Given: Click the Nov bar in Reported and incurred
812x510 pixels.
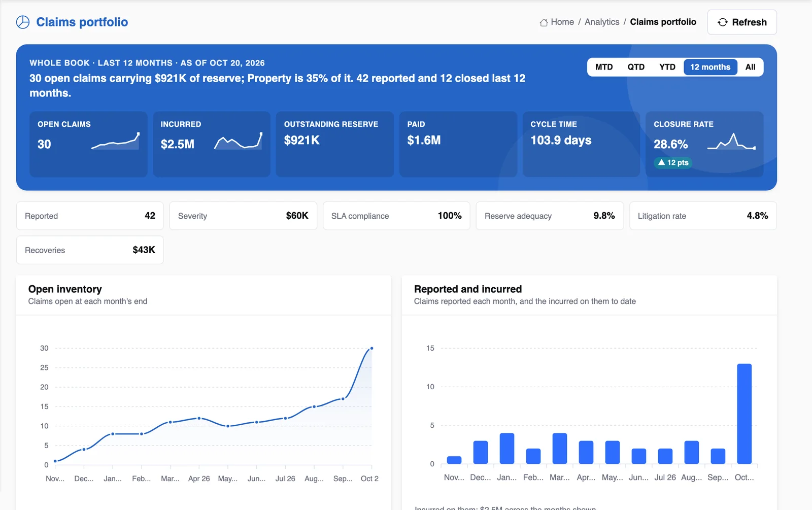Looking at the screenshot, I should coord(454,460).
